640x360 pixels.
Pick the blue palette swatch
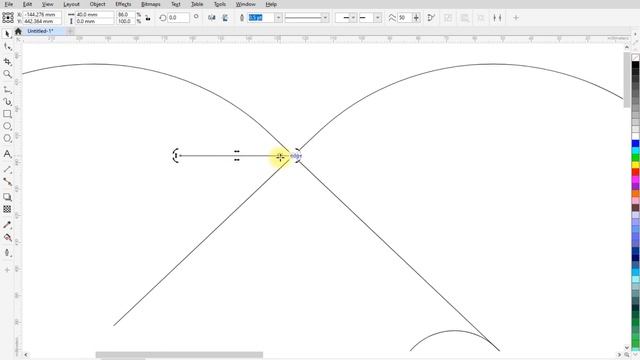636,143
